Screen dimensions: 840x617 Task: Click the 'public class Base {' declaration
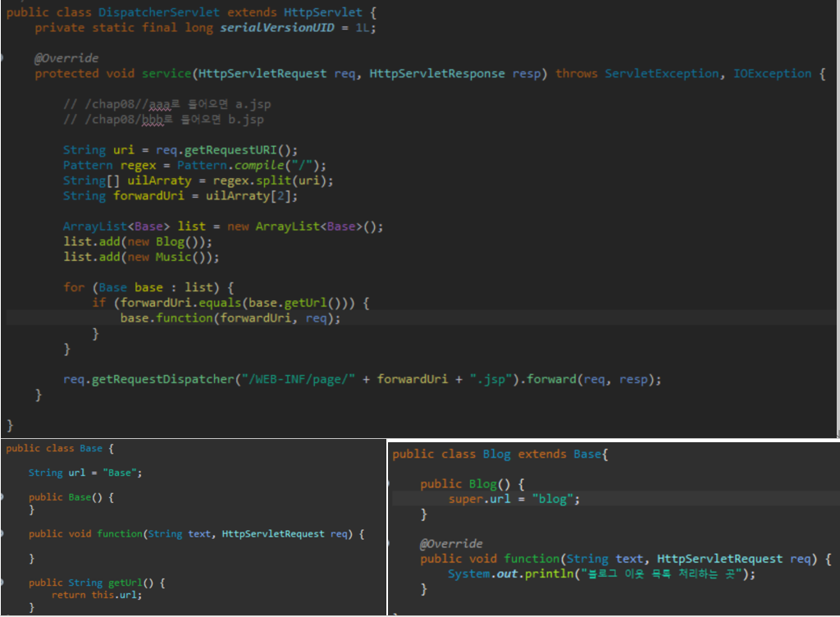60,449
